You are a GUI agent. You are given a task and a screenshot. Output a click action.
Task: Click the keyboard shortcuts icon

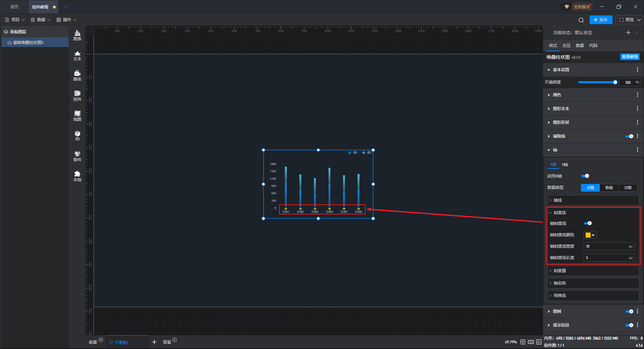[531, 342]
